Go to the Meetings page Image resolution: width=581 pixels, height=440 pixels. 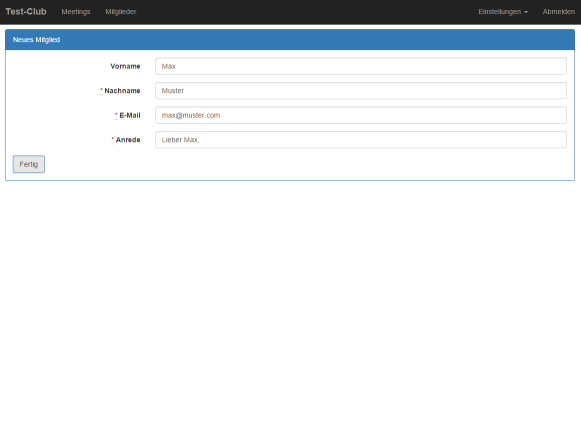tap(76, 12)
